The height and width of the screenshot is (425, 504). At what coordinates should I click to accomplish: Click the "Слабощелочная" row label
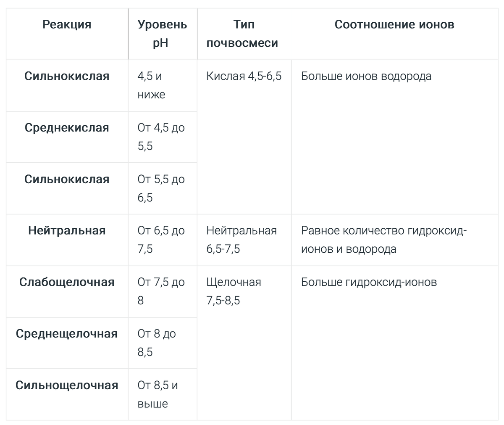pos(67,282)
